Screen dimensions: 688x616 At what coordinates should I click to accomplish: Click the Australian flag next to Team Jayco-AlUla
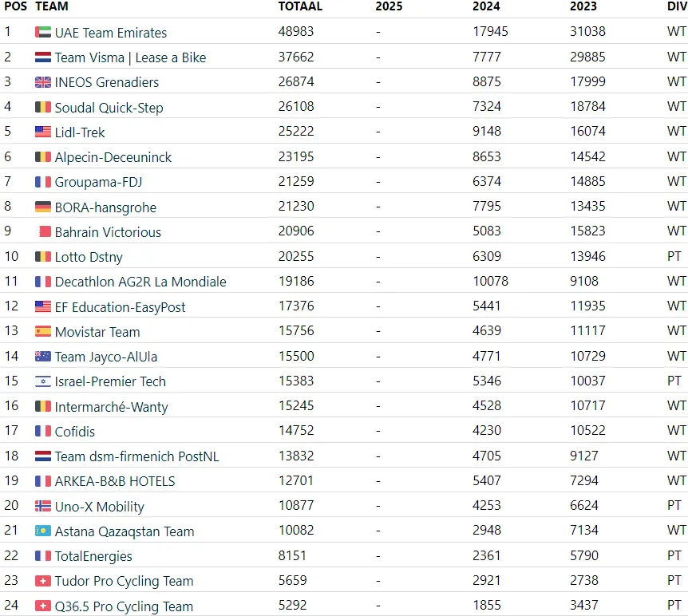pyautogui.click(x=43, y=356)
